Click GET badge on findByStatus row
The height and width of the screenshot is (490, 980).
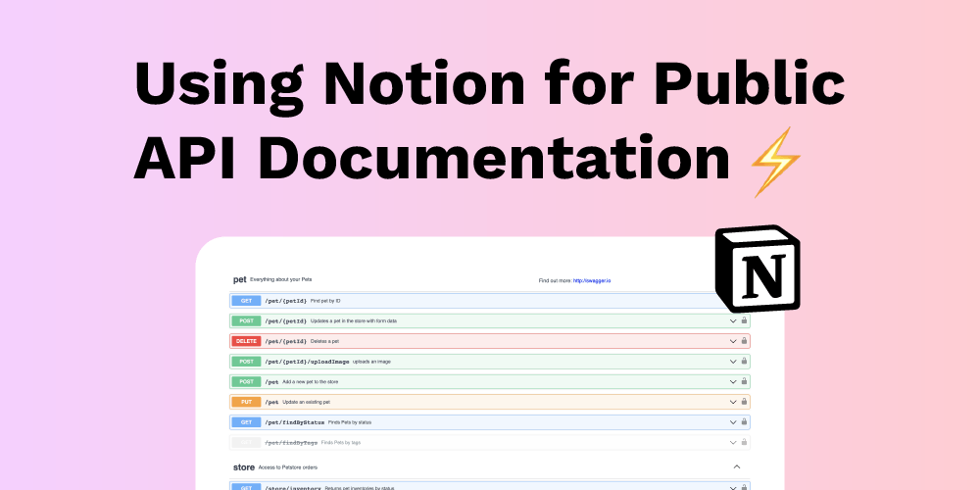[x=246, y=421]
